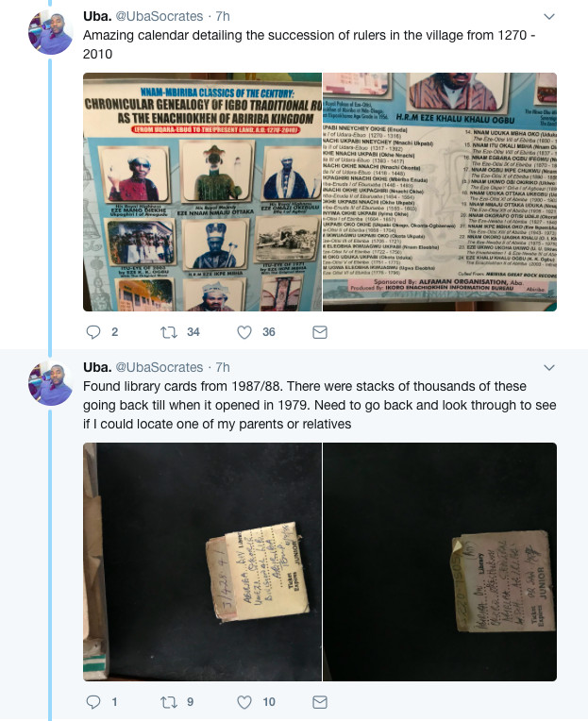Open Uba's avatar on second tweet
Screen dimensions: 588x721
(x=51, y=383)
